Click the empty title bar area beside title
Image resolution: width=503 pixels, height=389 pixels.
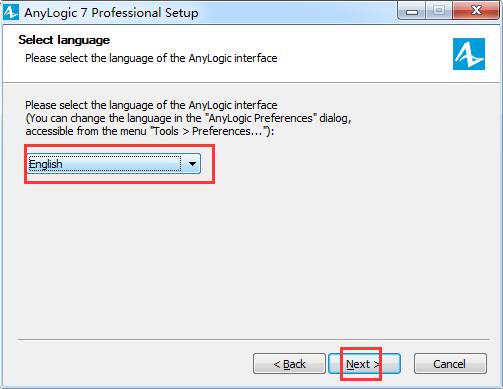297,13
